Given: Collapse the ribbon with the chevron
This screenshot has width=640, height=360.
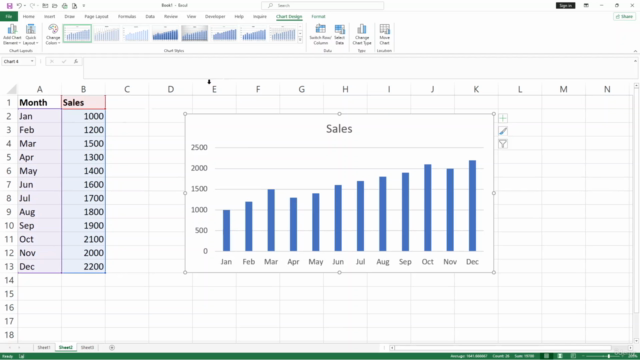Looking at the screenshot, I should point(635,51).
